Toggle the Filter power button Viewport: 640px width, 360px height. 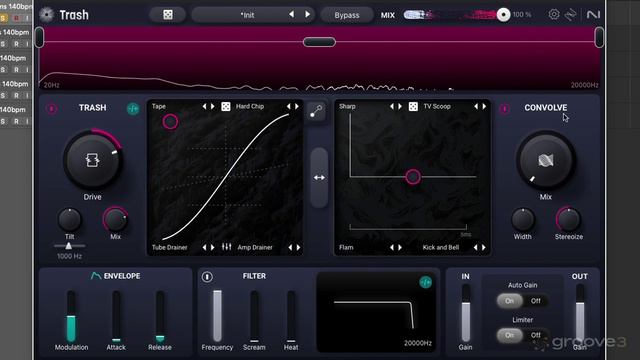pyautogui.click(x=207, y=277)
